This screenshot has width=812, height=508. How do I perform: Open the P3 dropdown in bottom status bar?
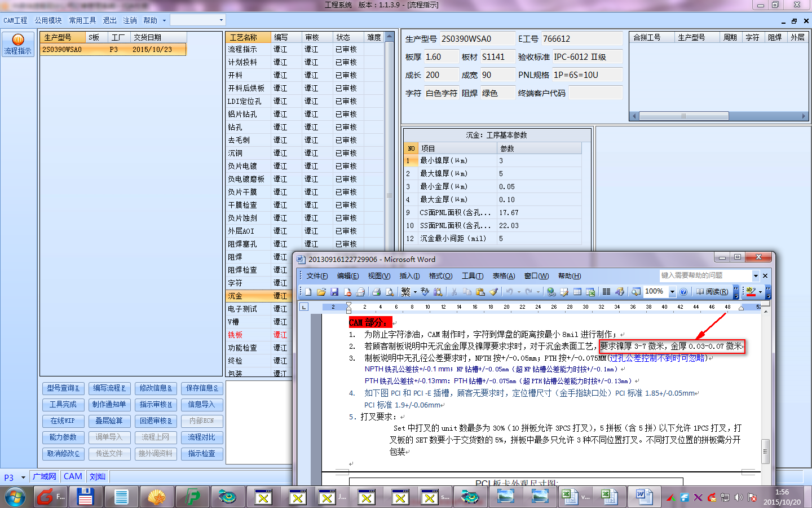pos(23,477)
